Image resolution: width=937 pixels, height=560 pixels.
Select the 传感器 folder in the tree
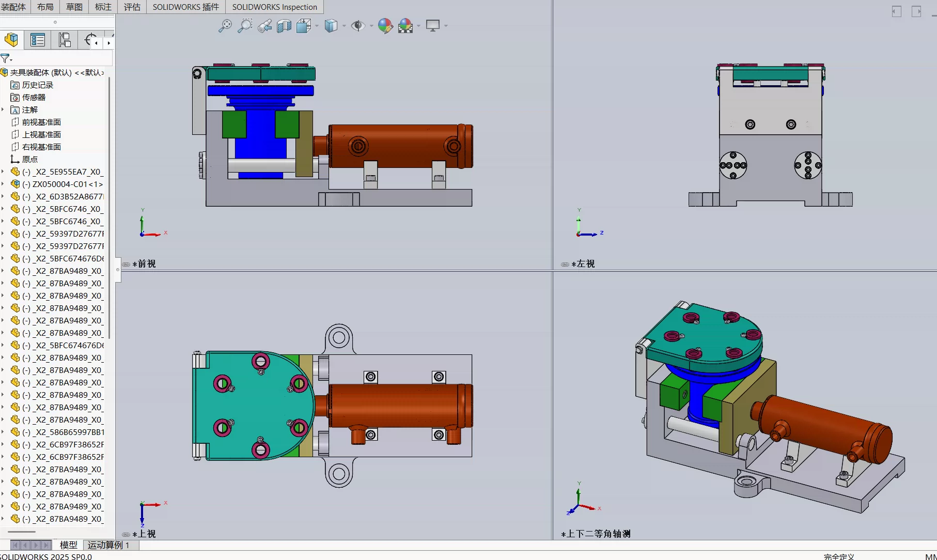coord(28,97)
